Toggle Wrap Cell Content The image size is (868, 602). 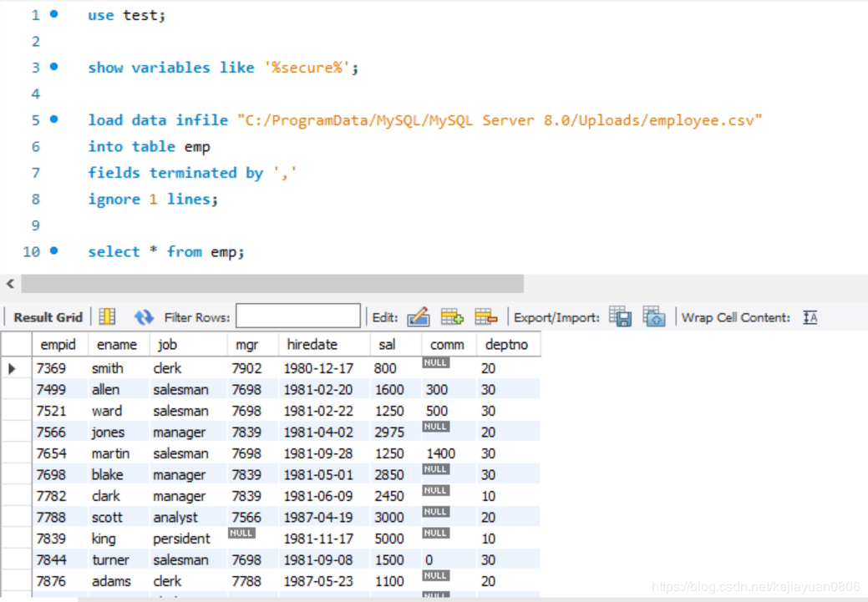click(x=809, y=316)
